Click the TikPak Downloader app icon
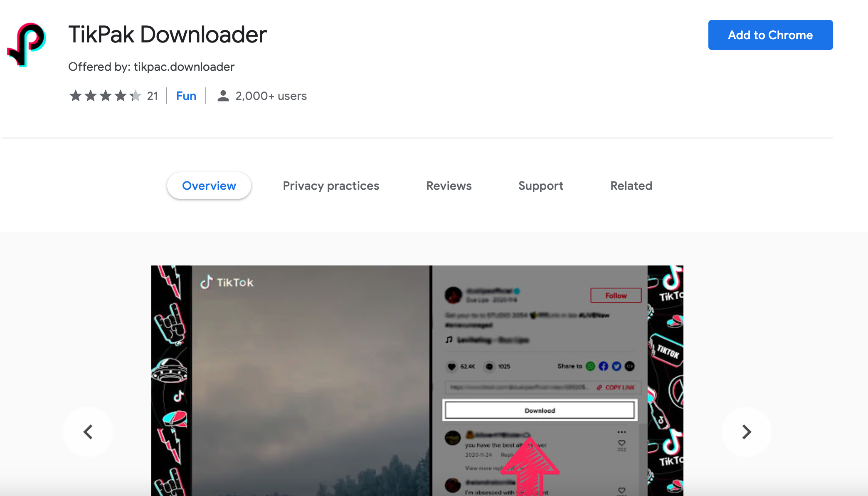Viewport: 868px width, 496px height. [x=29, y=45]
